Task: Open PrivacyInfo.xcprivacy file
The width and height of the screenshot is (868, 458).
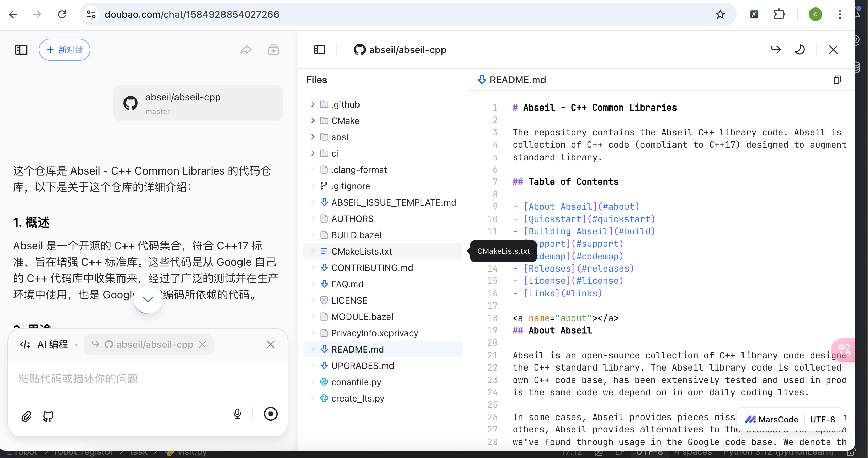Action: coord(383,333)
